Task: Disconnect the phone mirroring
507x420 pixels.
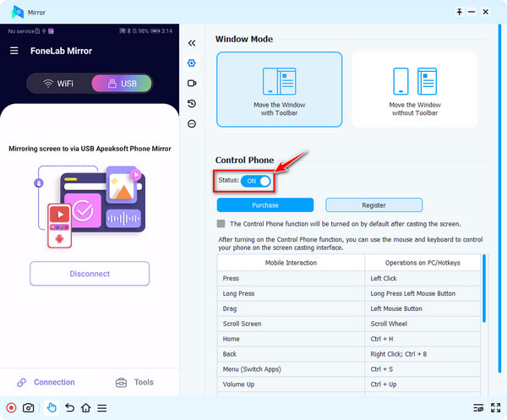Action: point(90,274)
